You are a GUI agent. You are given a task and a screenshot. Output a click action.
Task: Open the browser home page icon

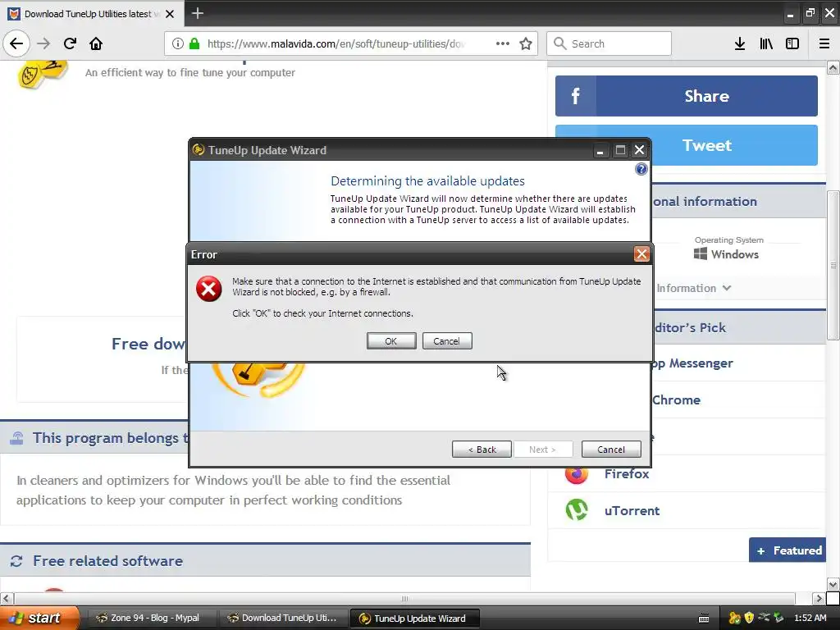coord(96,43)
